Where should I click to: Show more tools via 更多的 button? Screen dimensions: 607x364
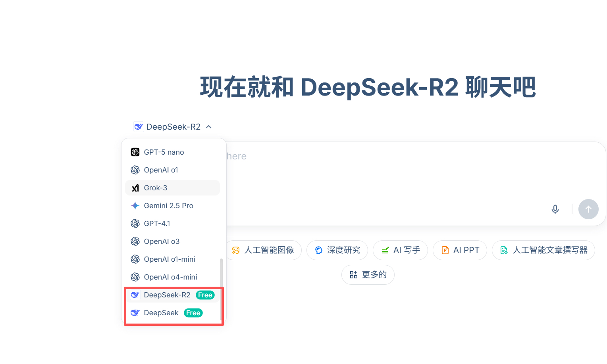[x=368, y=275]
